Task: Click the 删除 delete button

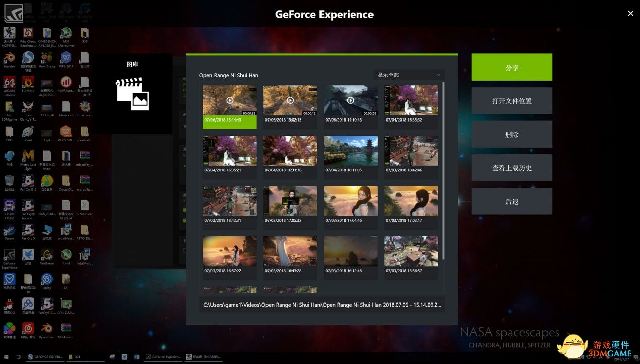Action: point(512,134)
